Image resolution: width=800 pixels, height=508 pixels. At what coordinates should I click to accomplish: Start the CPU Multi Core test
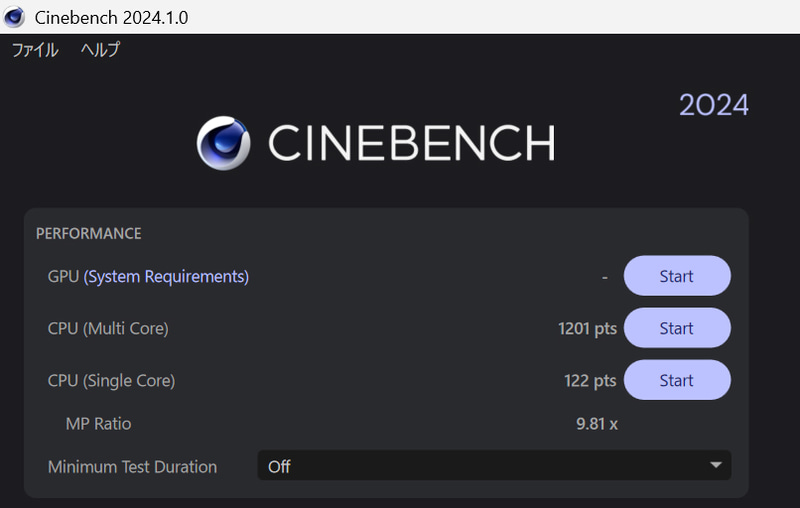(677, 328)
